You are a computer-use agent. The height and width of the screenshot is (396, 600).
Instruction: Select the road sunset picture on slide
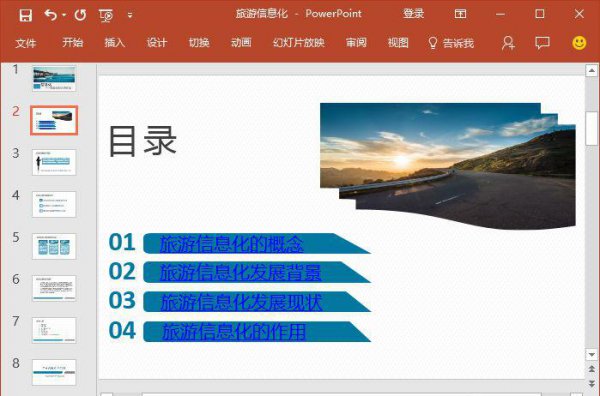coord(448,166)
